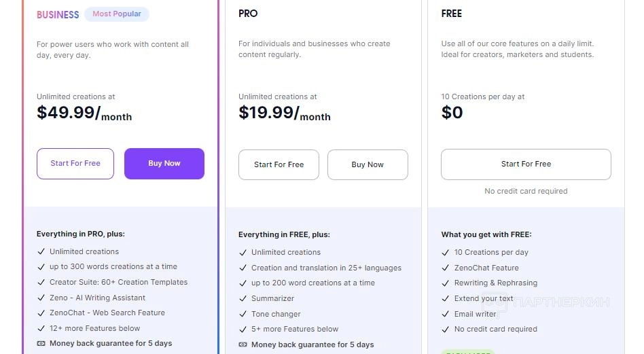The height and width of the screenshot is (354, 644).
Task: Expand 5+ more Features below in PRO
Action: point(294,330)
